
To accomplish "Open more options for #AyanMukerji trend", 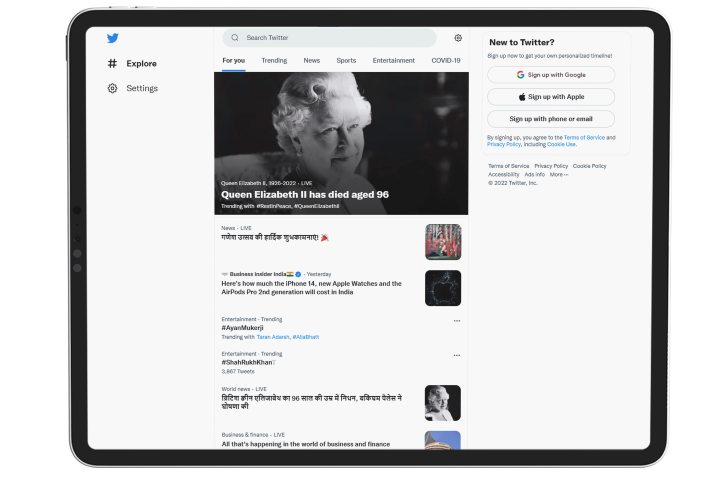I will point(457,321).
